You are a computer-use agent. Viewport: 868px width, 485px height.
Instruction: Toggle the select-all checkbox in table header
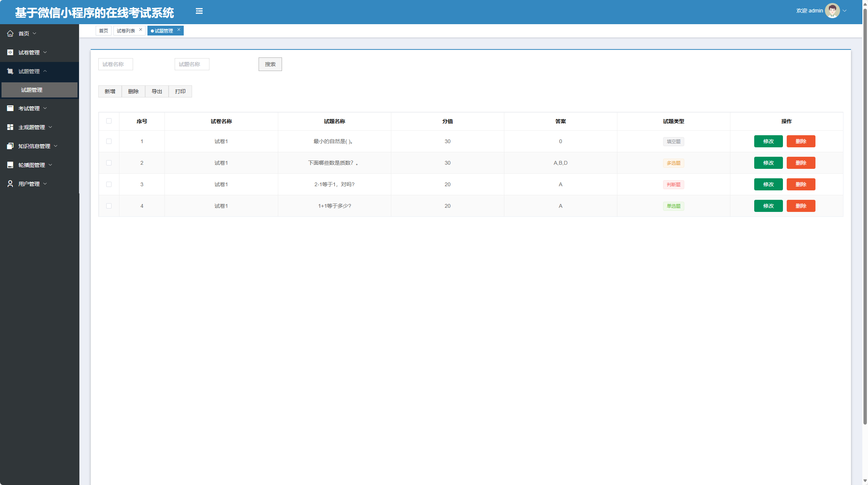pyautogui.click(x=109, y=121)
